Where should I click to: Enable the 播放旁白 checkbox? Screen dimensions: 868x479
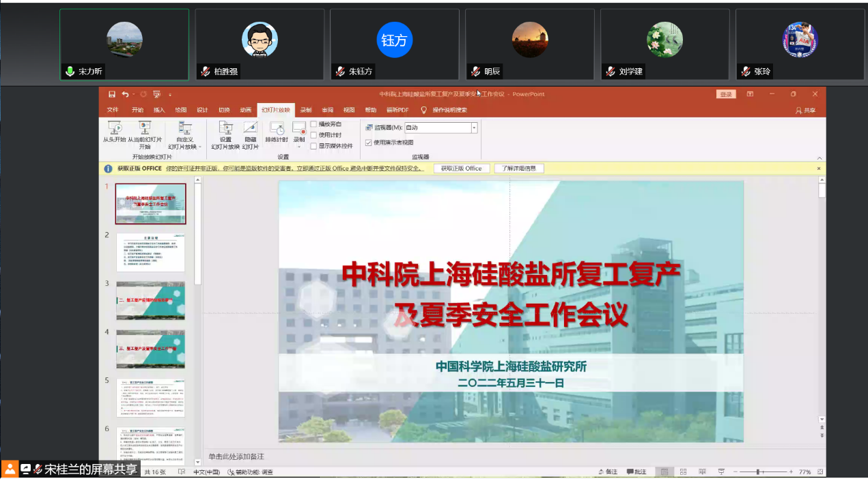[x=314, y=124]
